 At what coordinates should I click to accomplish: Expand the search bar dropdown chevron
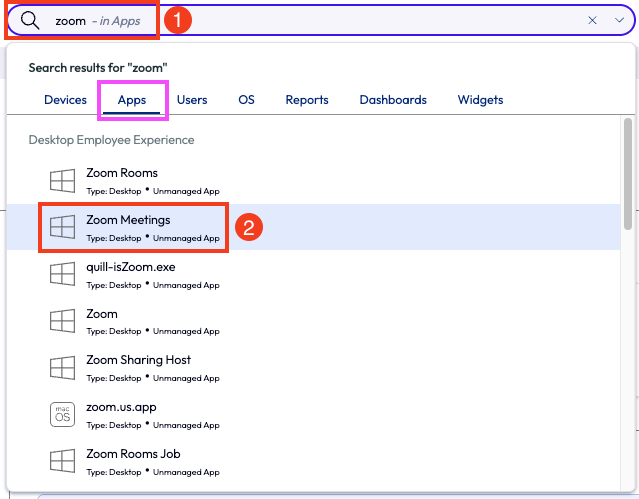pyautogui.click(x=619, y=20)
